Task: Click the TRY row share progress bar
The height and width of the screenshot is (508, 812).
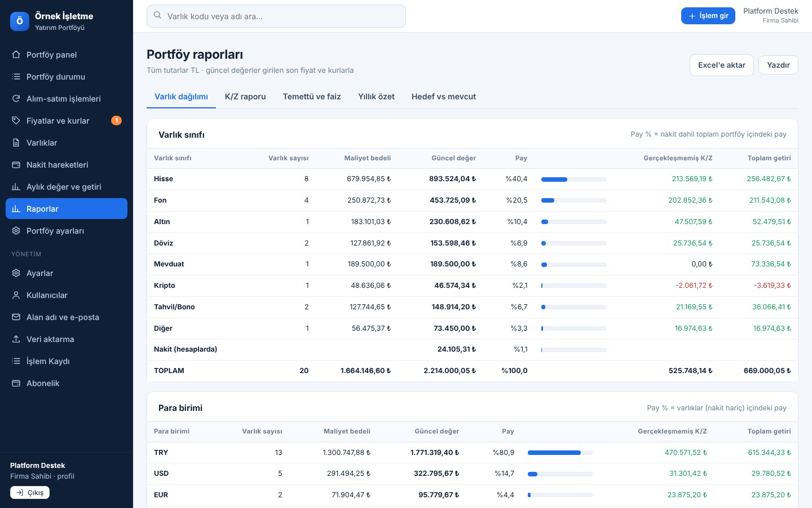Action: (561, 453)
